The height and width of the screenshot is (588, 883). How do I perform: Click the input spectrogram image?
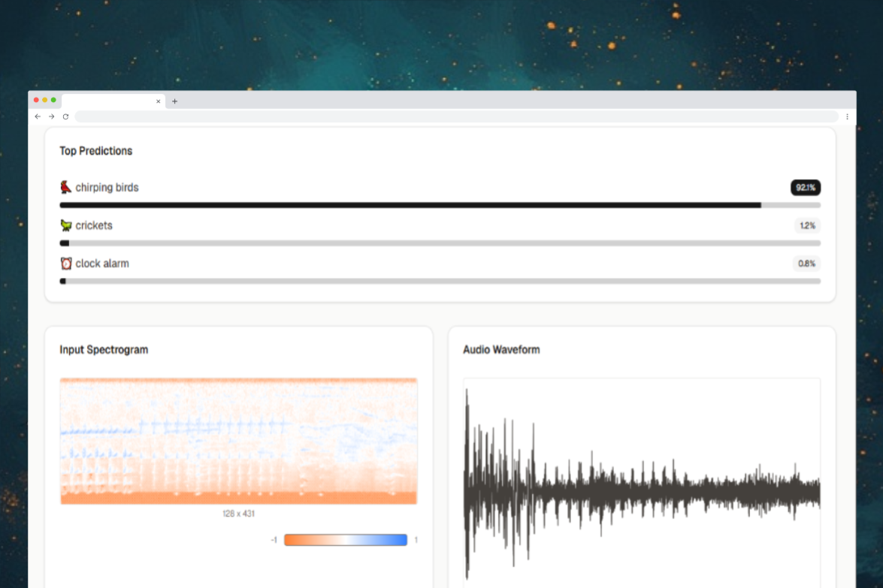click(x=238, y=441)
